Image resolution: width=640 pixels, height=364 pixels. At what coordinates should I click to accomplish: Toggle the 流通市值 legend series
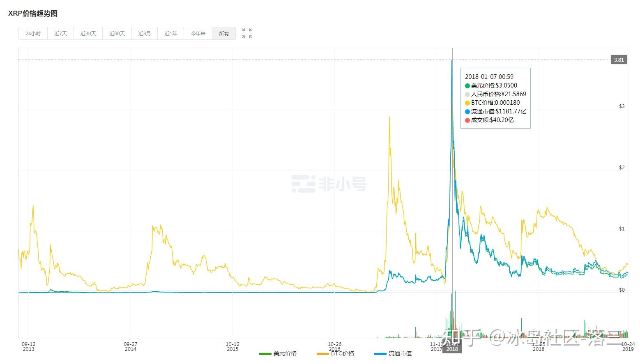coord(393,353)
